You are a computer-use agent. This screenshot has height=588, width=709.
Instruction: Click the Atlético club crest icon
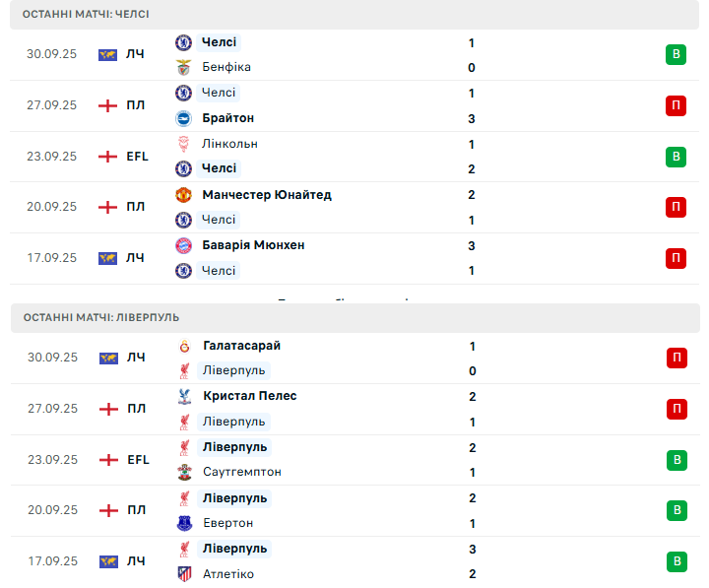tap(183, 573)
